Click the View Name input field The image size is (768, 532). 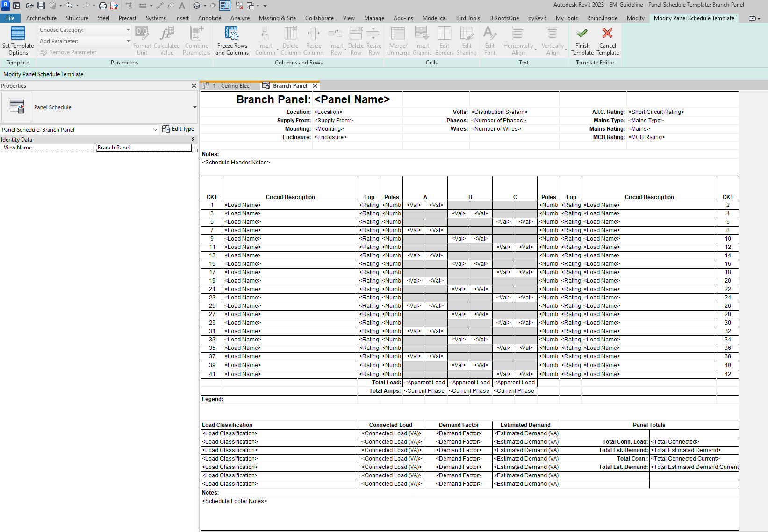(144, 148)
